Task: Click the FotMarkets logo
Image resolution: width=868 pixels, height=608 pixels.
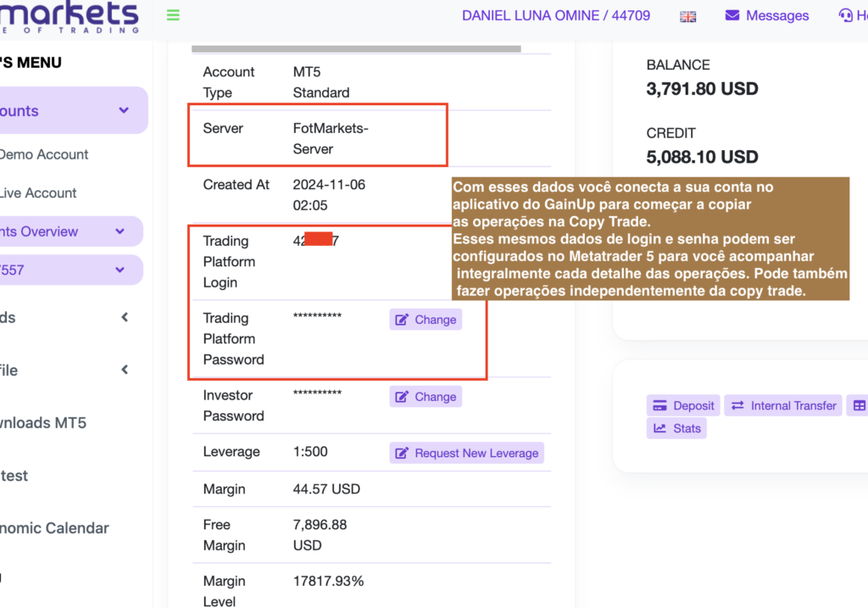Action: coord(70,17)
